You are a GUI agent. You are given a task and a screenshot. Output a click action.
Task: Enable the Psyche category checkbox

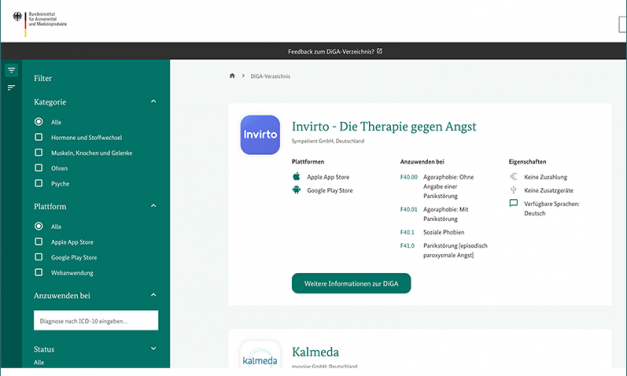tap(38, 183)
